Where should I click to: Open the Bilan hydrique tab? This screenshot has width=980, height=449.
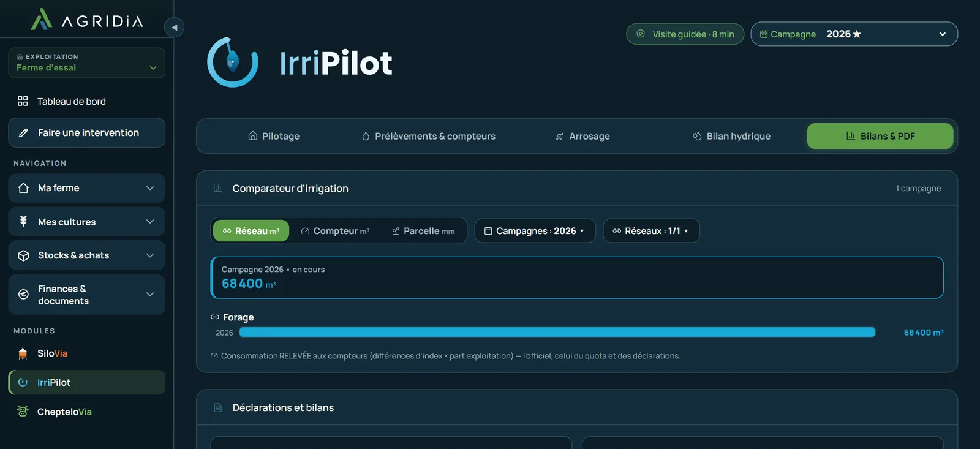[731, 136]
